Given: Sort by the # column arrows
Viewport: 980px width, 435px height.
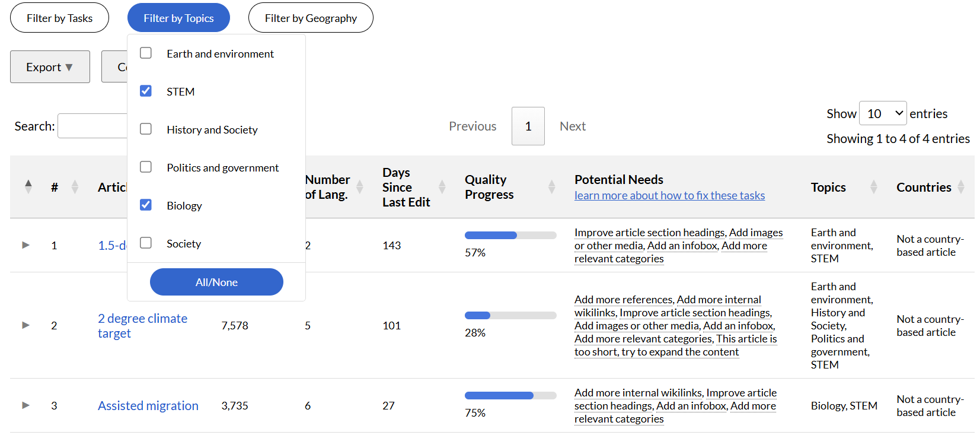Looking at the screenshot, I should coord(75,187).
